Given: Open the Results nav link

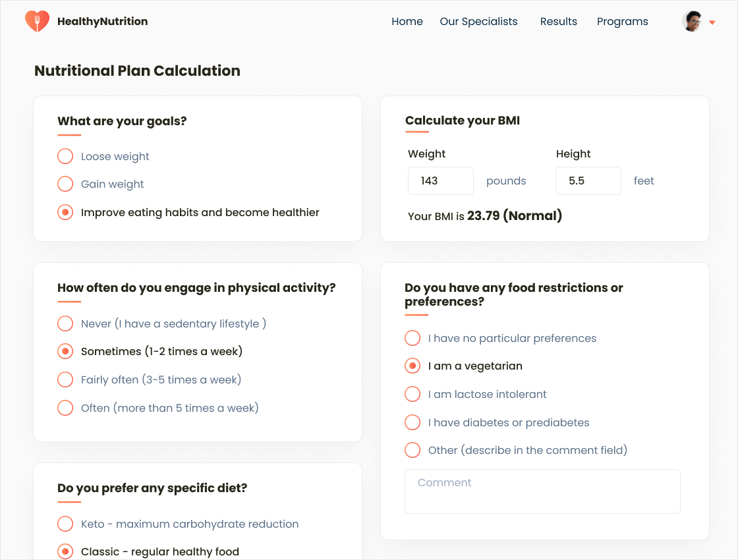Looking at the screenshot, I should tap(558, 21).
